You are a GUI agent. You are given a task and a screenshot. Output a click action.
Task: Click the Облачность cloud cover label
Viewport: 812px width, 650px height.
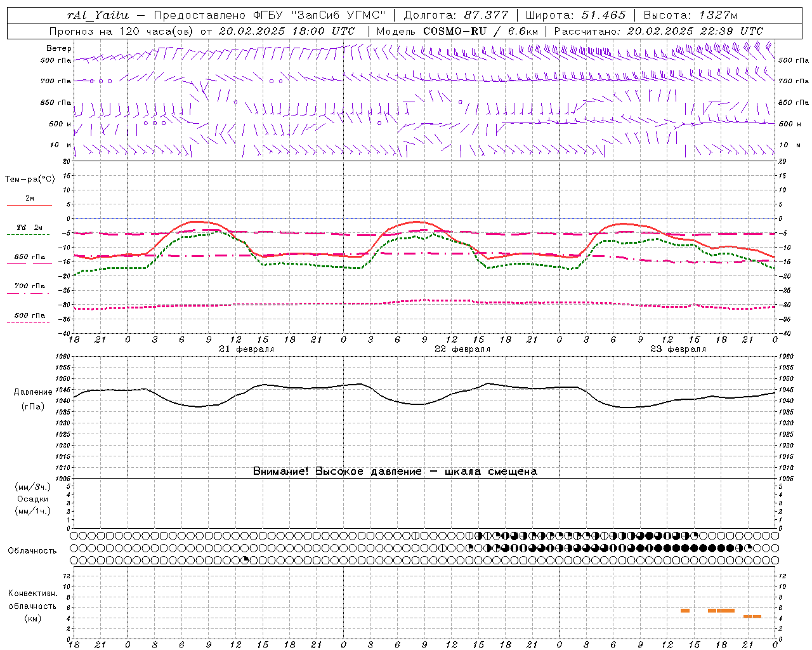tap(32, 550)
